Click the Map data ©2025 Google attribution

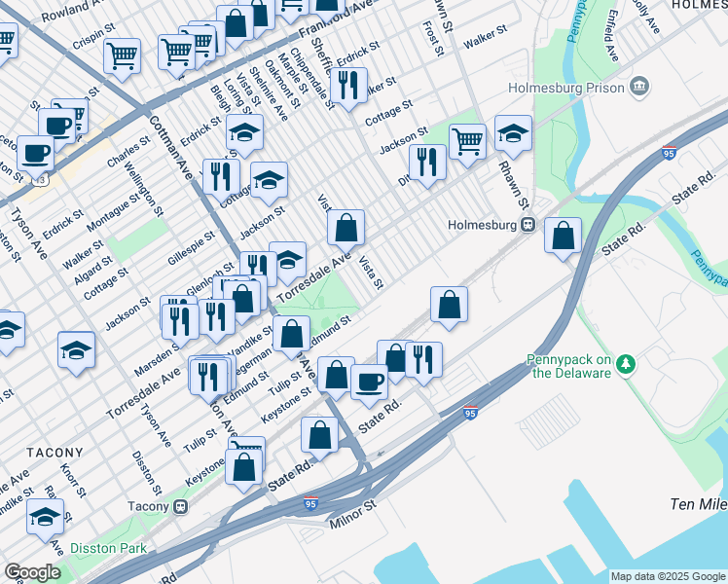(x=669, y=577)
